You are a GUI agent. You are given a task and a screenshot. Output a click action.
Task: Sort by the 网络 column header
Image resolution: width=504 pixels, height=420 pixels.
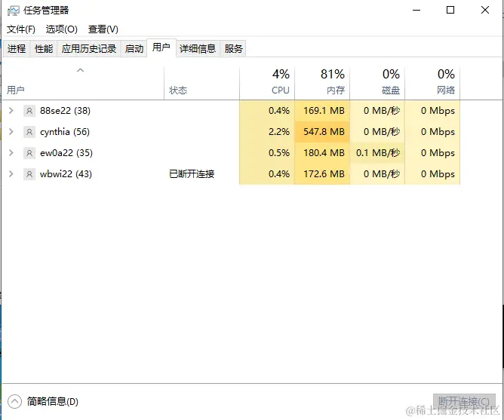pos(432,83)
